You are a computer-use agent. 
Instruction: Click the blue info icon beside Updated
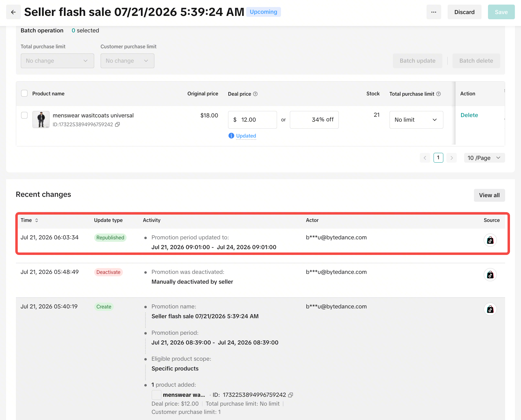tap(231, 136)
